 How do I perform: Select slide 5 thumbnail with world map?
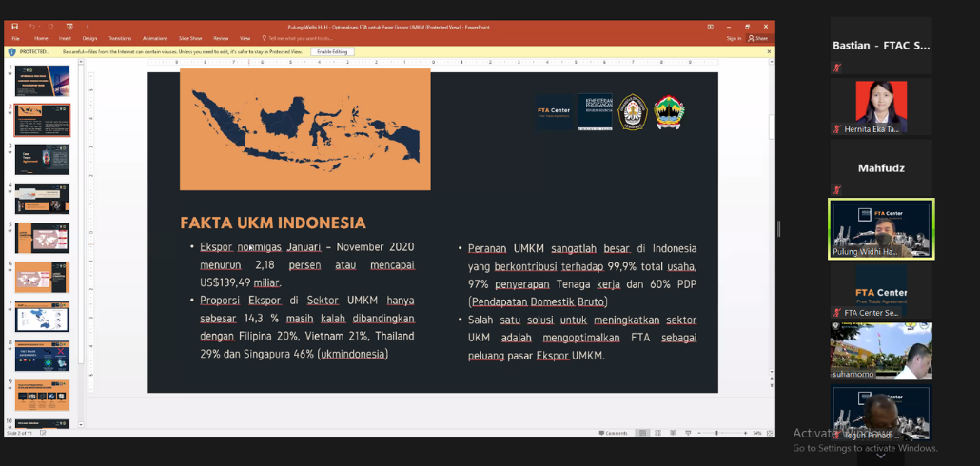[42, 238]
